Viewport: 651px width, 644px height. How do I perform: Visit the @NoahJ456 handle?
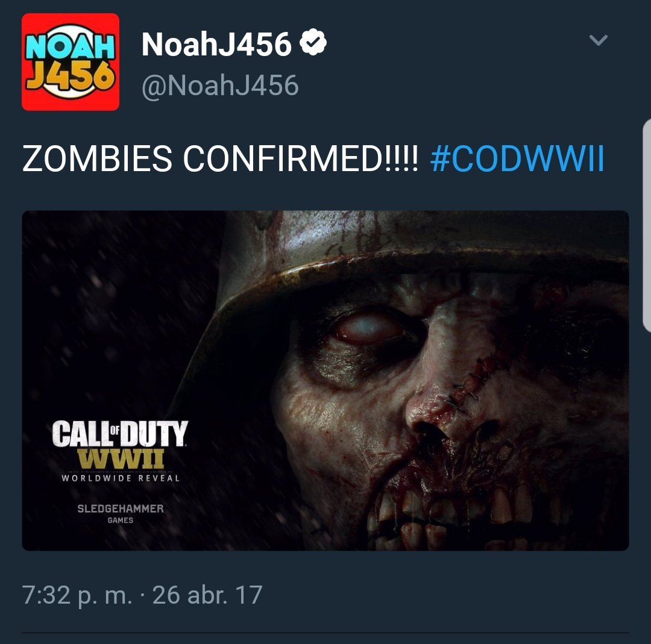(220, 86)
